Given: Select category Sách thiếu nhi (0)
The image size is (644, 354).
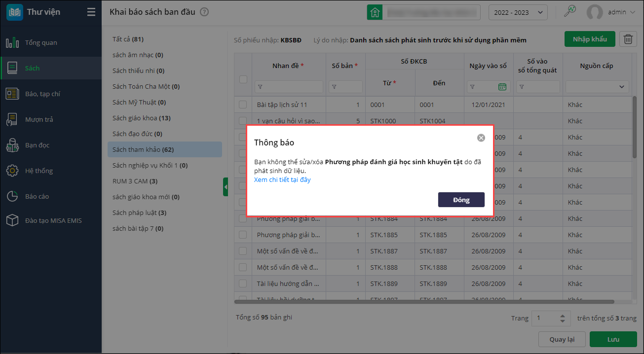Looking at the screenshot, I should click(x=165, y=71).
